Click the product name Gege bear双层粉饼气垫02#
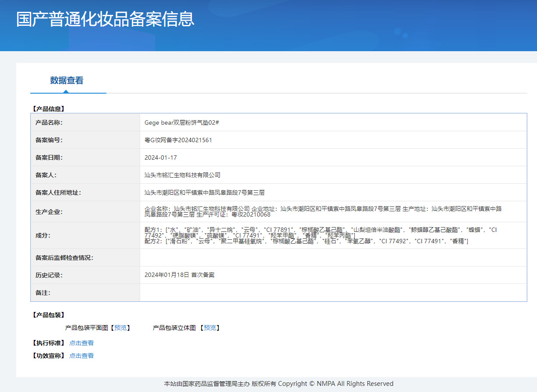The width and height of the screenshot is (537, 392). pyautogui.click(x=181, y=122)
